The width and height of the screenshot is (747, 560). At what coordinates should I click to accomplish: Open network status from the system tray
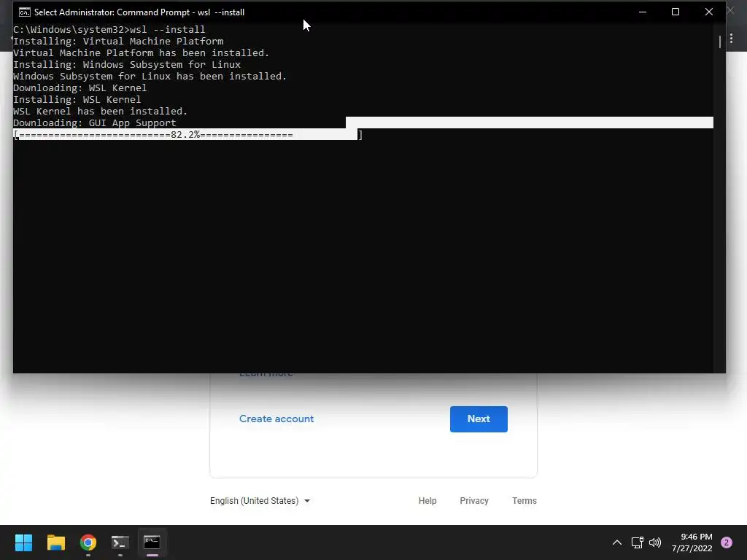[x=637, y=542]
